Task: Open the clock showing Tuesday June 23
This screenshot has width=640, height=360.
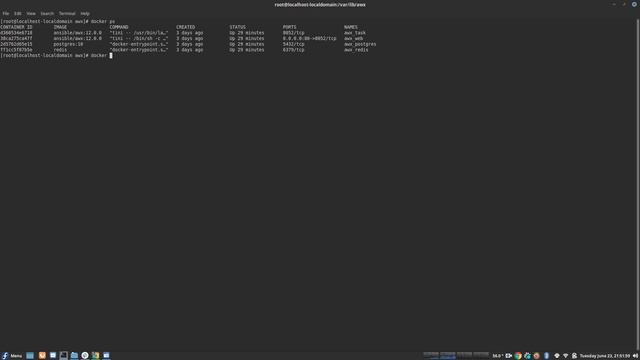Action: 604,356
